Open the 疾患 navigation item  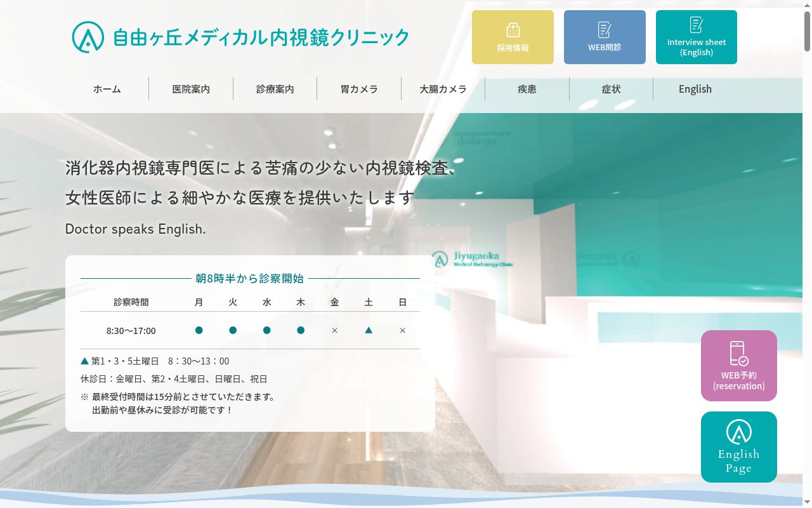tap(527, 89)
